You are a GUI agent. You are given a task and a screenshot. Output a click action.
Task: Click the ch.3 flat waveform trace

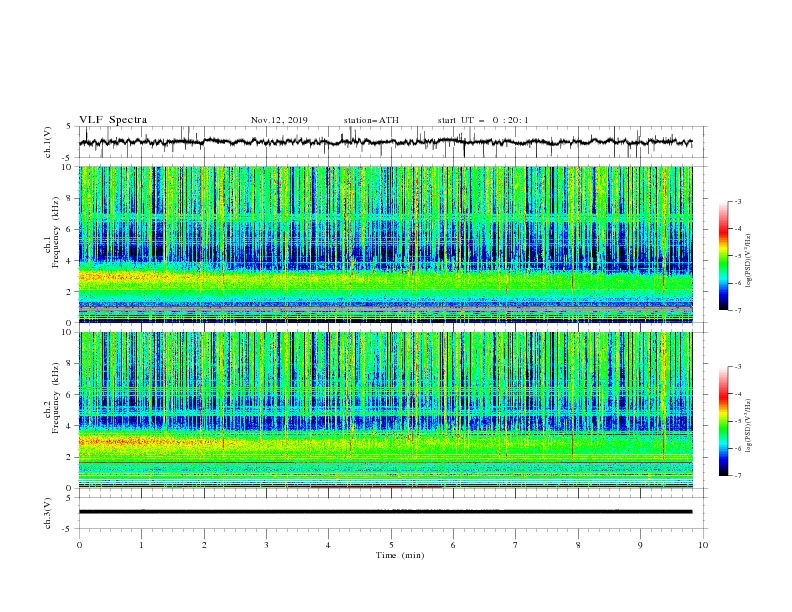[385, 512]
